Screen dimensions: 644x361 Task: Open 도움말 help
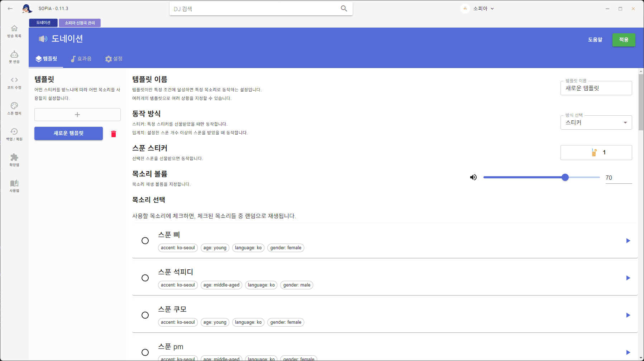[x=595, y=40]
